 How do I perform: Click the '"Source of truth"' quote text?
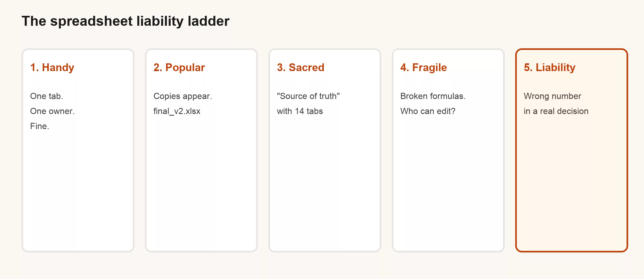[308, 96]
